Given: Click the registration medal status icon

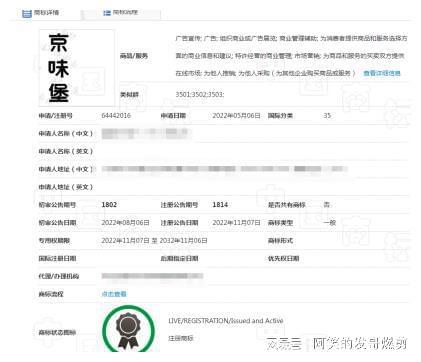Looking at the screenshot, I should click(x=128, y=329).
